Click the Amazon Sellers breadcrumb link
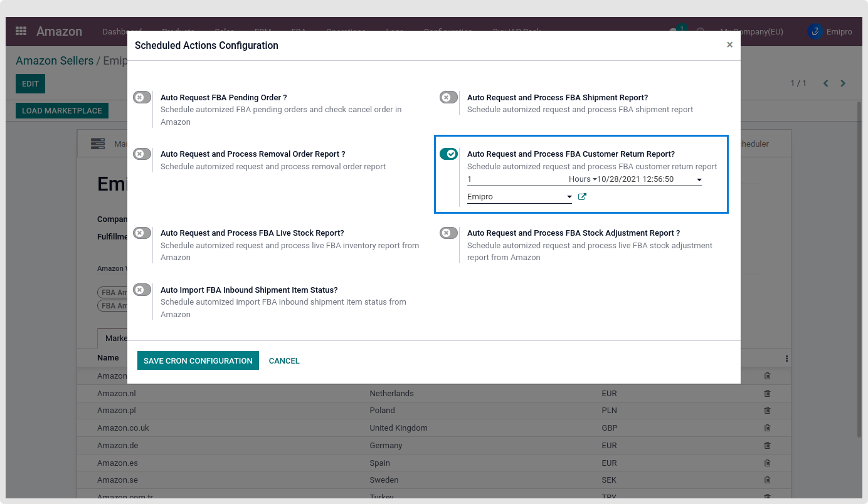 tap(55, 61)
